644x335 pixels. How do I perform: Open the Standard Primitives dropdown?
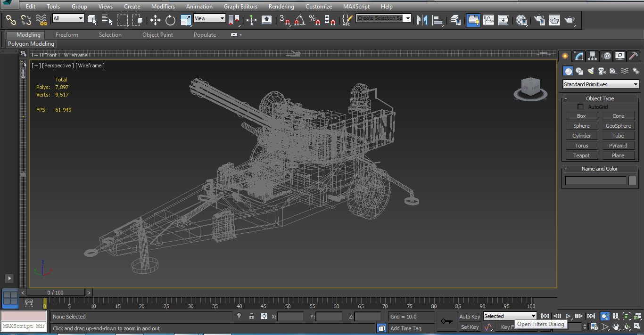pyautogui.click(x=601, y=84)
